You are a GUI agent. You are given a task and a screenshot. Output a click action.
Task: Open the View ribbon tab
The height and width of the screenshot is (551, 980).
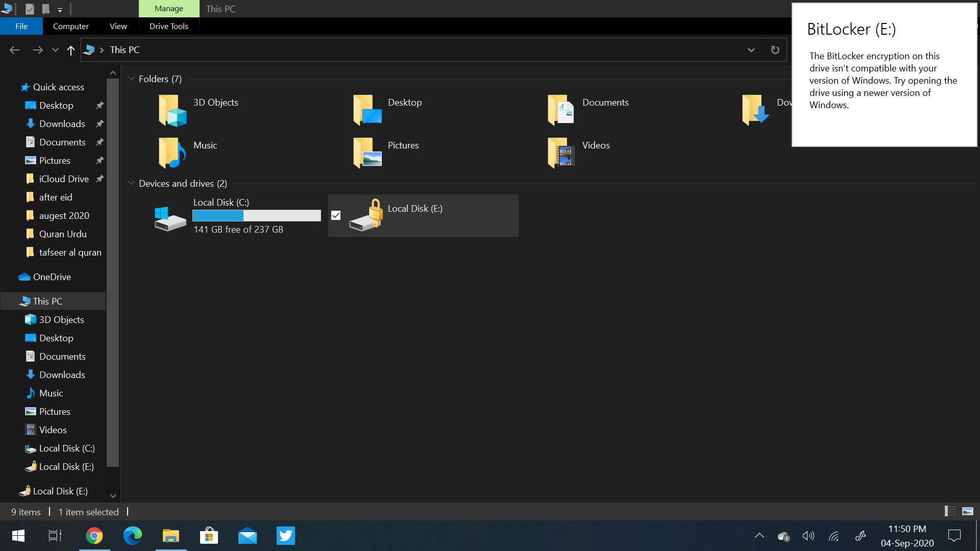point(118,26)
